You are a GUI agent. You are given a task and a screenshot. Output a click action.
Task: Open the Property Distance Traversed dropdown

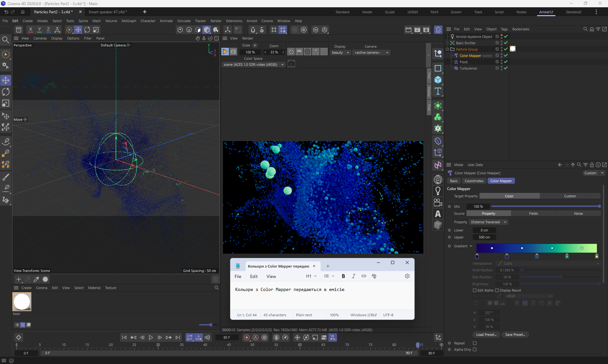point(488,222)
